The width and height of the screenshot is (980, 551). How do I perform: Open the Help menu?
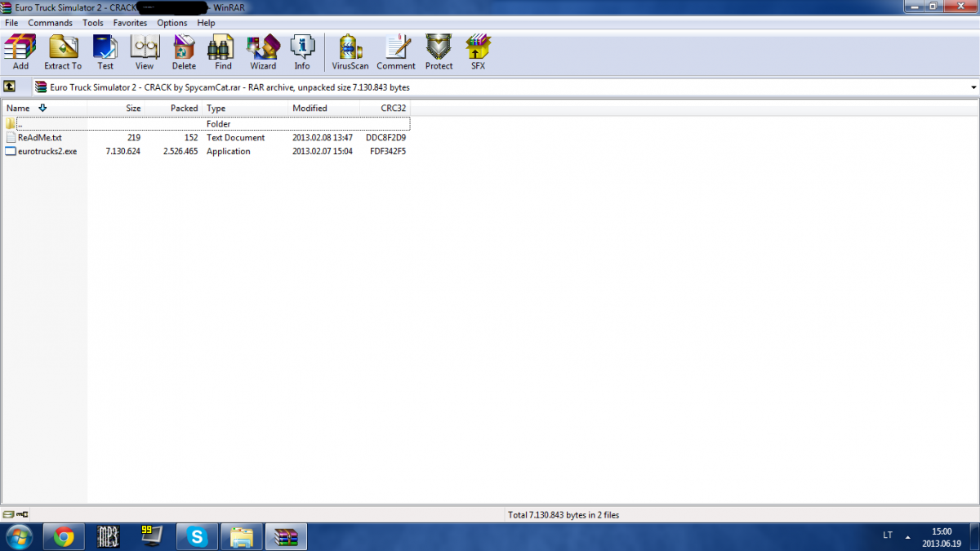click(207, 23)
